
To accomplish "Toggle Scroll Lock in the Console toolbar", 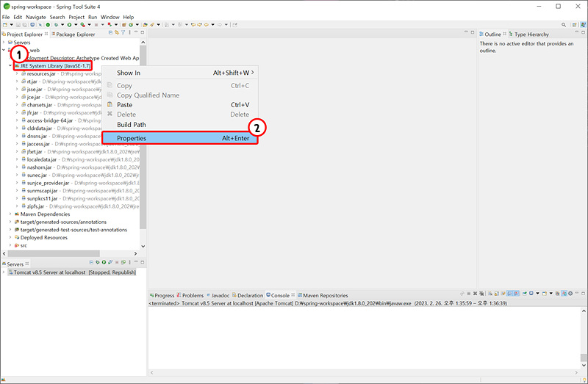I will coord(497,294).
